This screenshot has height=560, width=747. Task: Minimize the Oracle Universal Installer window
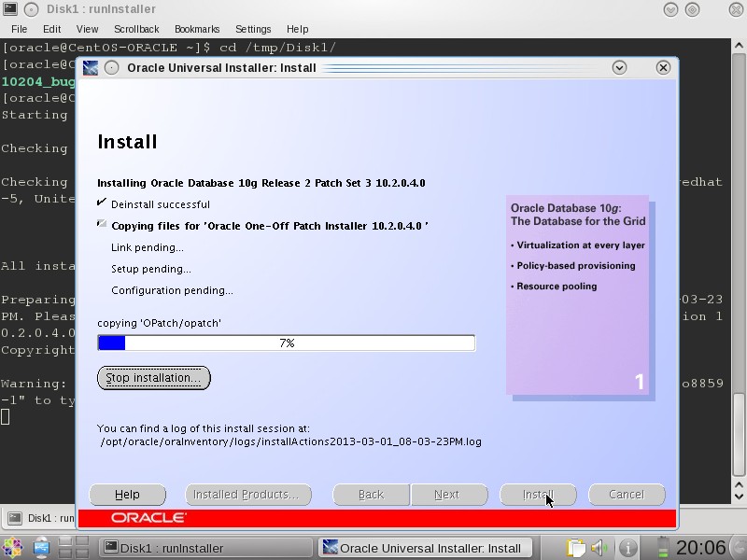click(619, 67)
